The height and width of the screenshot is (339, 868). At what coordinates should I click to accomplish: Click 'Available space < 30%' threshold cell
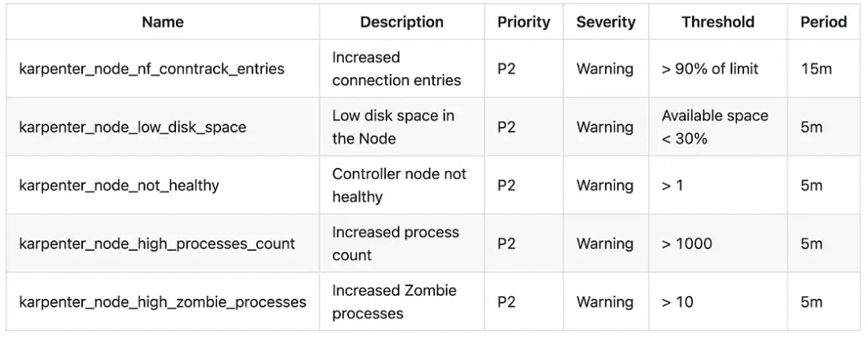(x=714, y=127)
